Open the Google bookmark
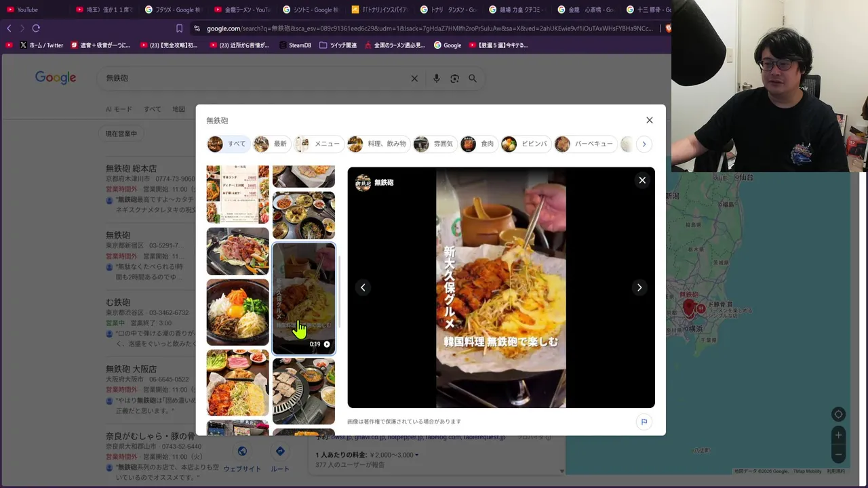The image size is (868, 488). click(448, 45)
